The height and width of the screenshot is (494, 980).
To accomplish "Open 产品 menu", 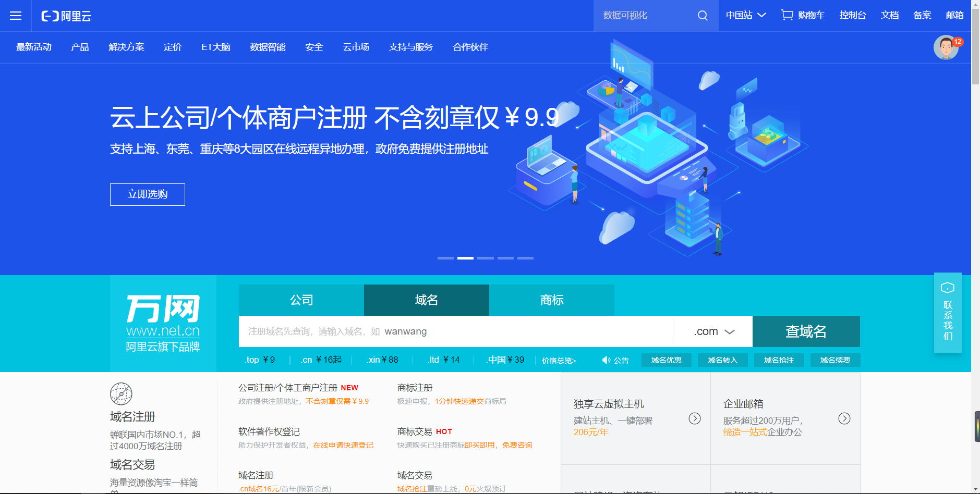I will [x=80, y=47].
